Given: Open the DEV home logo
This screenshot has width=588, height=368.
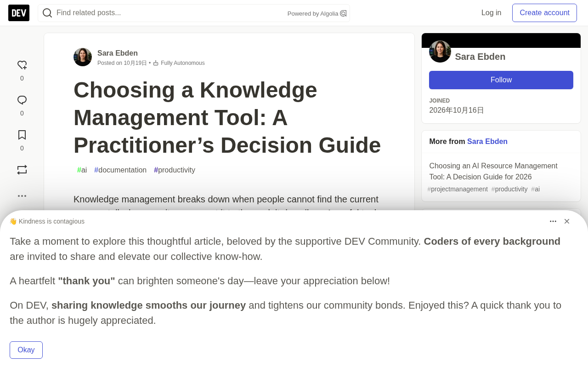Looking at the screenshot, I should pyautogui.click(x=19, y=13).
